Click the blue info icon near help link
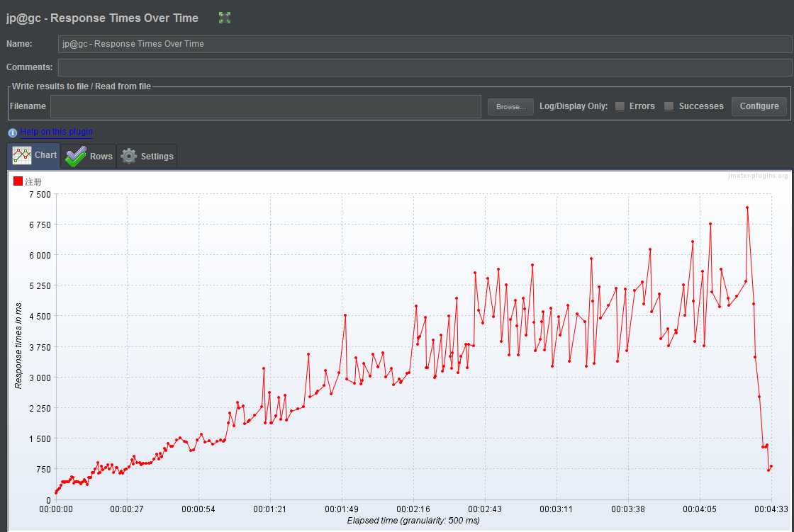This screenshot has width=794, height=532. coord(13,132)
